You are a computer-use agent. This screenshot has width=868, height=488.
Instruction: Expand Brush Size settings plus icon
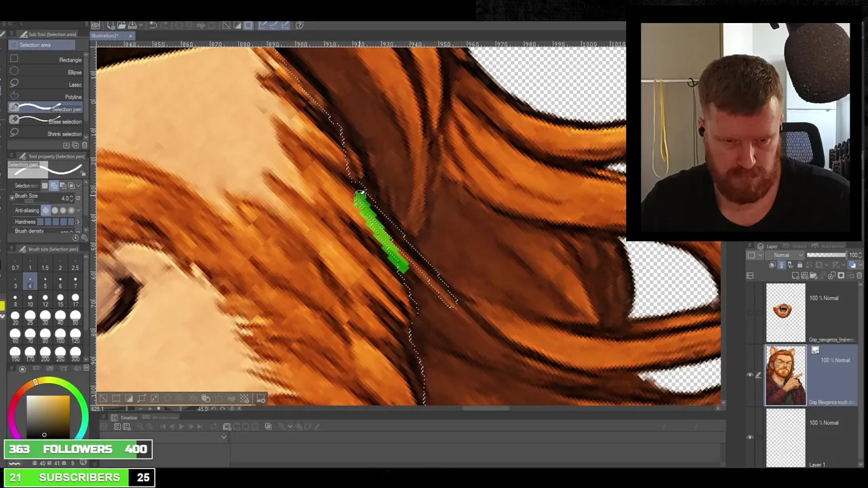click(x=12, y=198)
